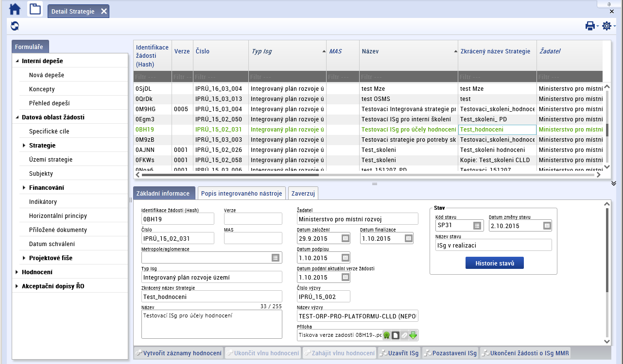
Task: Click filter under Zkrácený název Strategie
Action: [x=497, y=77]
